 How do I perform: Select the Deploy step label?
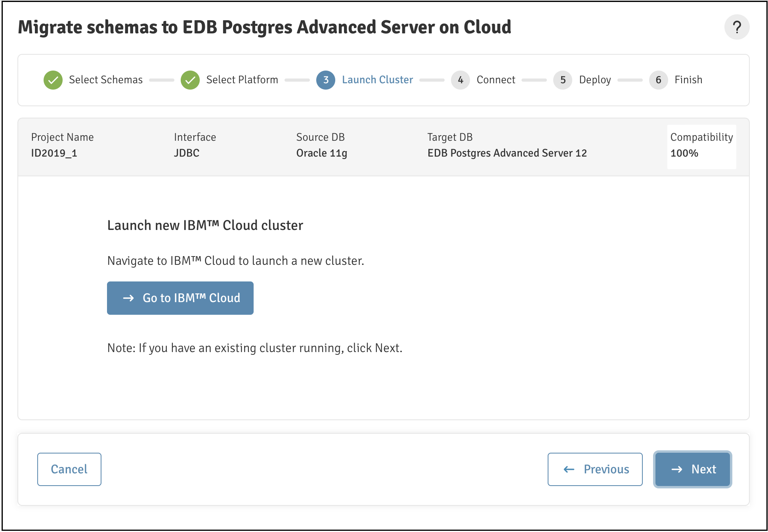(x=595, y=80)
